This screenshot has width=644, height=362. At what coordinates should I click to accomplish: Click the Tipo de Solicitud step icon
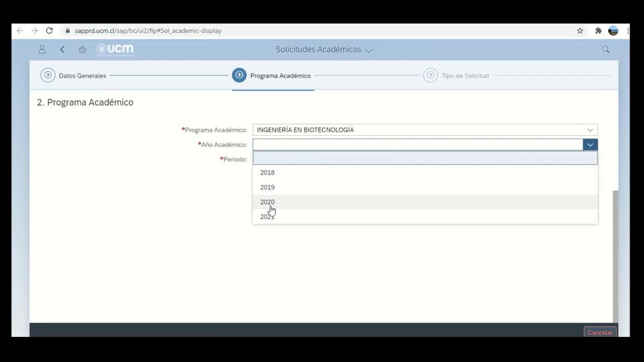coord(430,75)
